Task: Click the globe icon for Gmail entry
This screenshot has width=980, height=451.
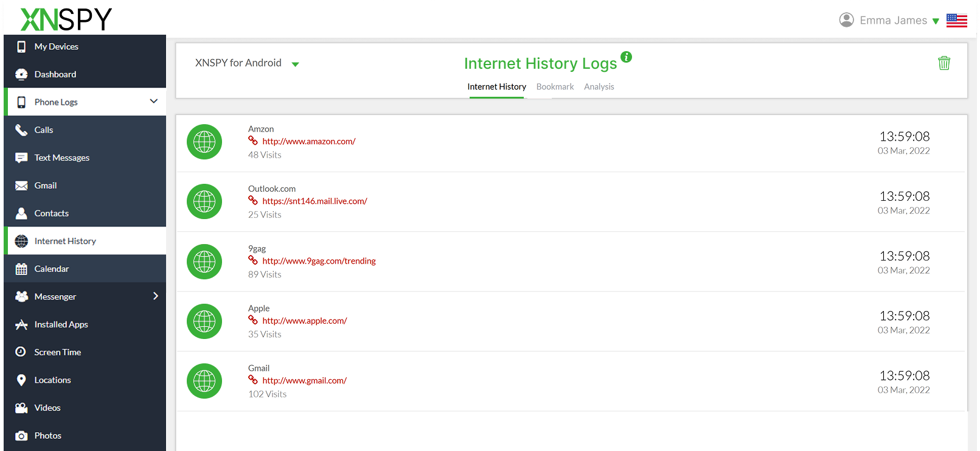Action: [204, 381]
